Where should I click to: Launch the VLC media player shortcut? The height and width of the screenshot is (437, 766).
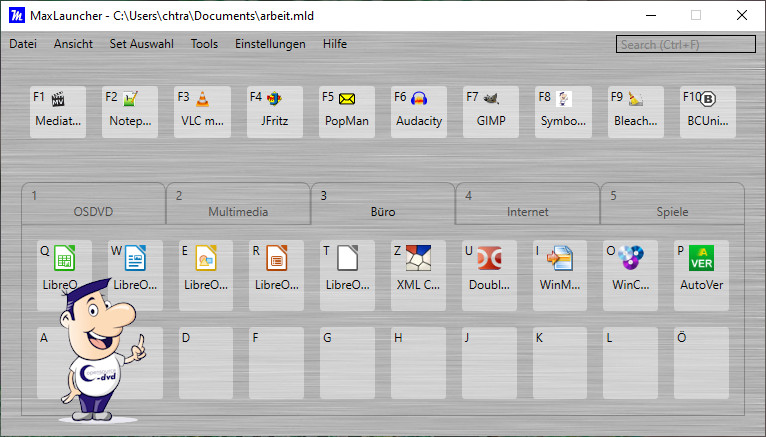click(202, 111)
